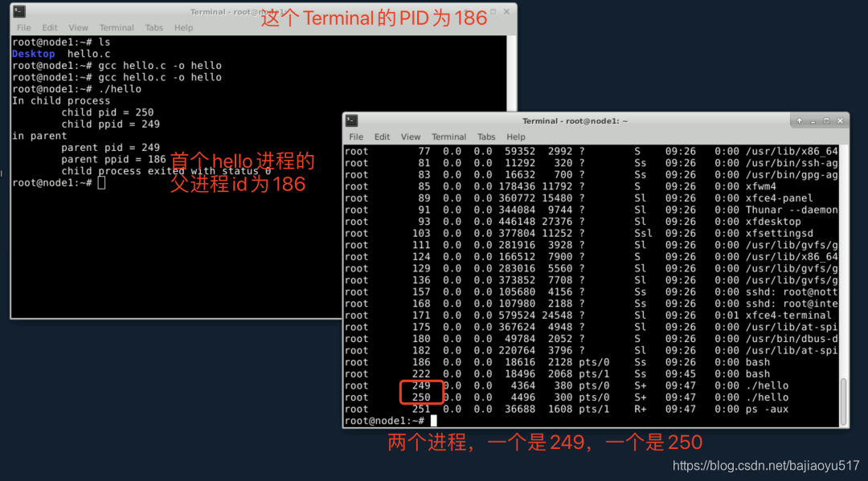Screen dimensions: 868x481
Task: Minimize the front terminal window
Action: (x=813, y=121)
